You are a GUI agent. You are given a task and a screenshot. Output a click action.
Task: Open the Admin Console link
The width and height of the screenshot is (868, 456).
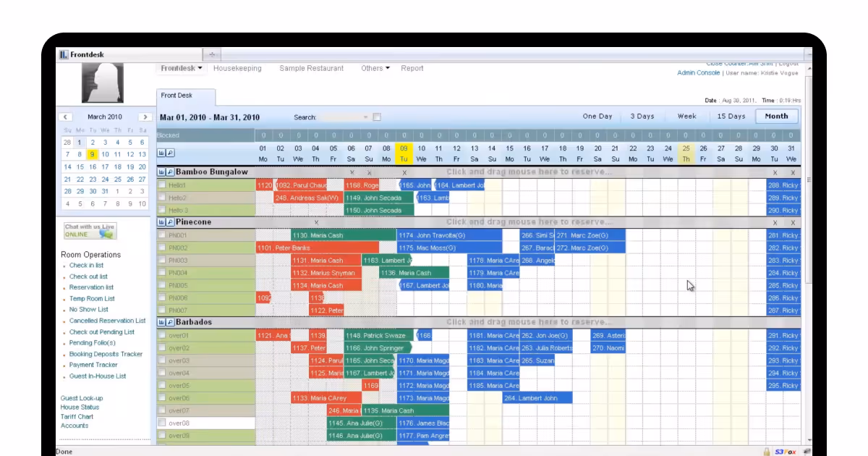click(x=698, y=73)
